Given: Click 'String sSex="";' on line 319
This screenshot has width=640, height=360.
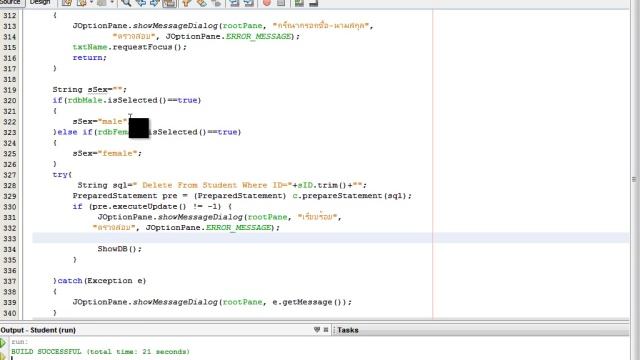Looking at the screenshot, I should coord(89,89).
